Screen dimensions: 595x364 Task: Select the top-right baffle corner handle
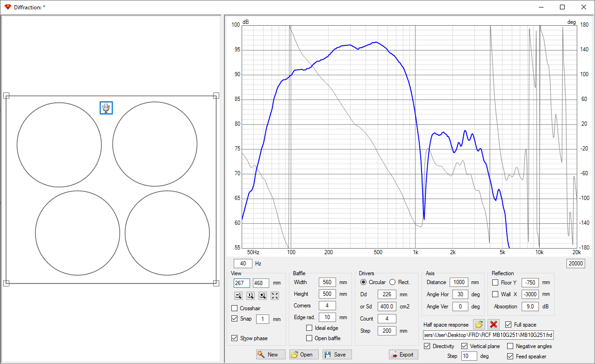pos(216,96)
